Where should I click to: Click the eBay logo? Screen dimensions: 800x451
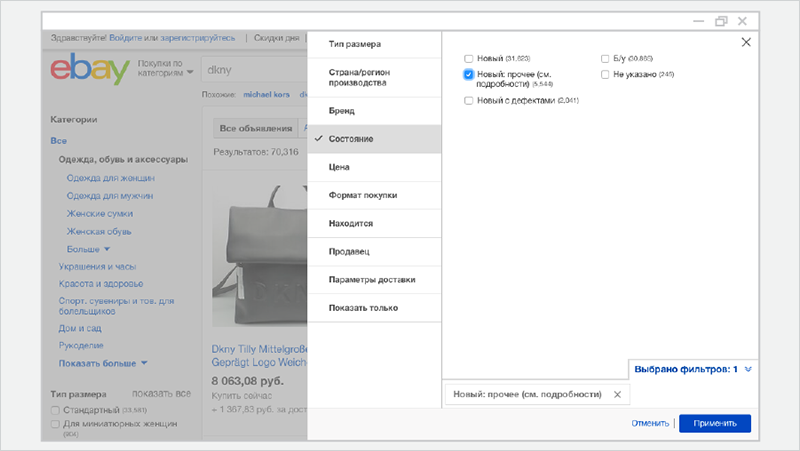(90, 69)
